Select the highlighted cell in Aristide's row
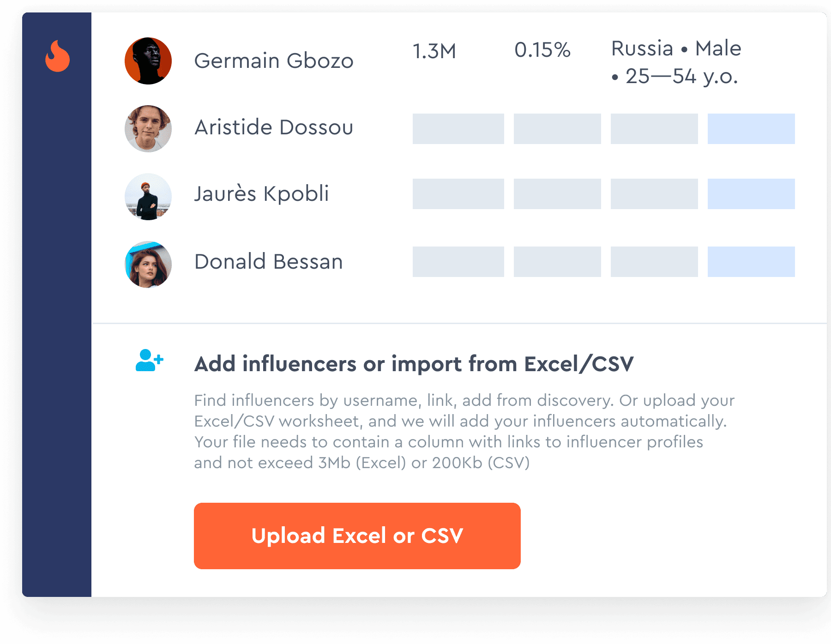Image resolution: width=831 pixels, height=644 pixels. (751, 129)
